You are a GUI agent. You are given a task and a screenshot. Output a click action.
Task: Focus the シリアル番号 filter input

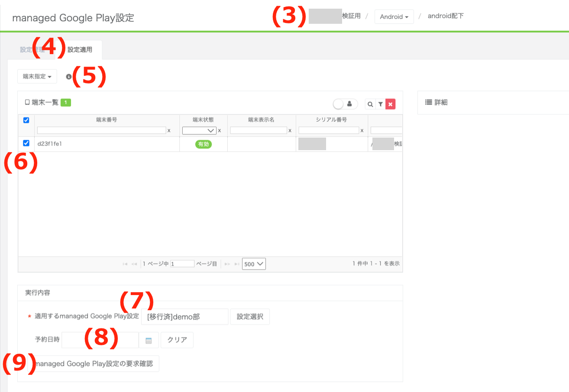pyautogui.click(x=329, y=130)
